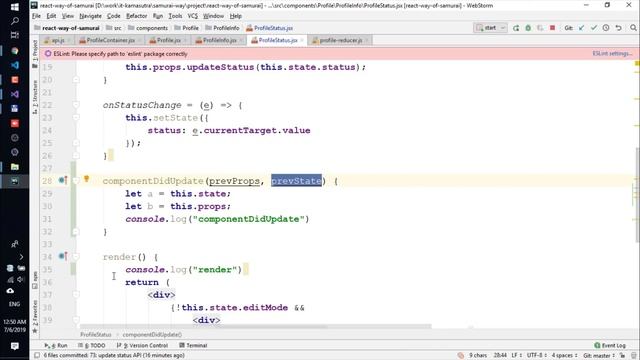The image size is (640, 360).
Task: Click Chrome icon in Windows taskbar
Action: pyautogui.click(x=15, y=51)
